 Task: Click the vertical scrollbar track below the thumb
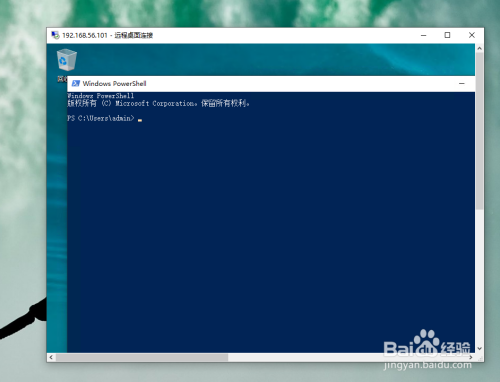(x=480, y=277)
